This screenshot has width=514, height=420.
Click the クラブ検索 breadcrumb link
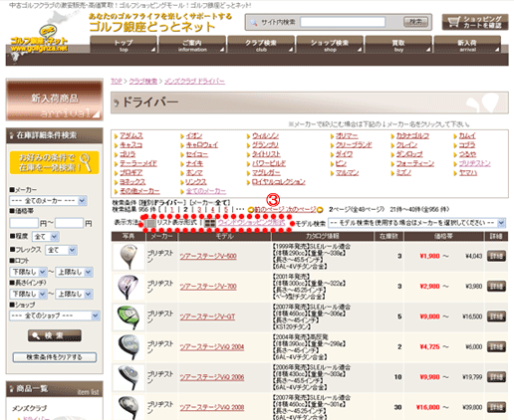click(143, 82)
